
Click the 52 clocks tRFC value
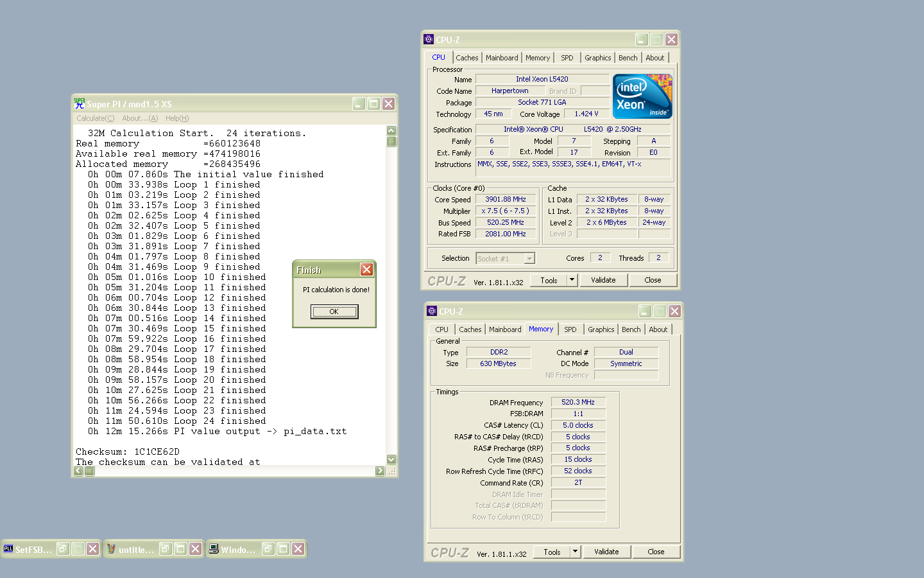click(578, 471)
